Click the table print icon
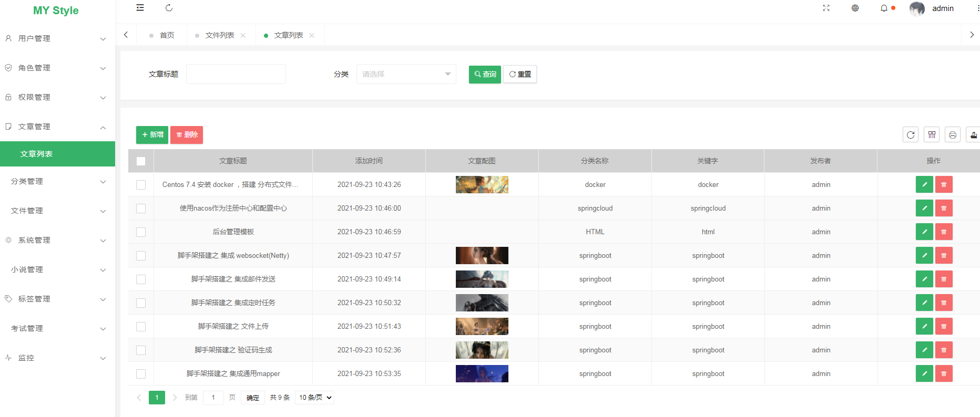The width and height of the screenshot is (980, 417). click(x=952, y=135)
